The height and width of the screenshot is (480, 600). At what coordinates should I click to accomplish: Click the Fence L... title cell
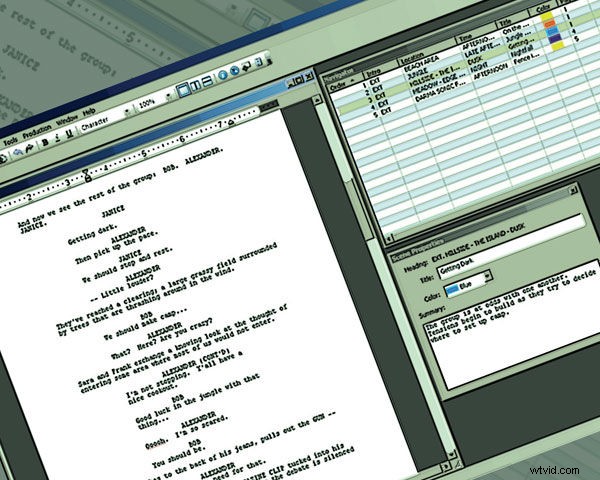pyautogui.click(x=529, y=58)
